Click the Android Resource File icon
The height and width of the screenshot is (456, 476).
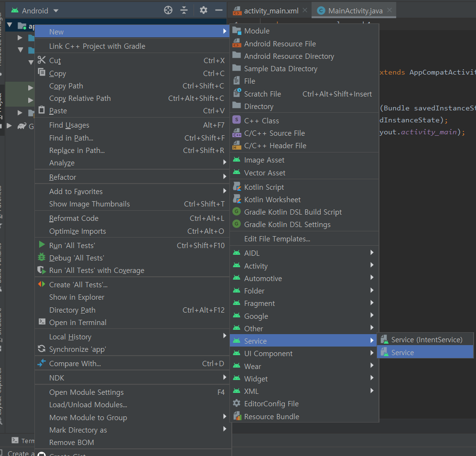(x=237, y=43)
